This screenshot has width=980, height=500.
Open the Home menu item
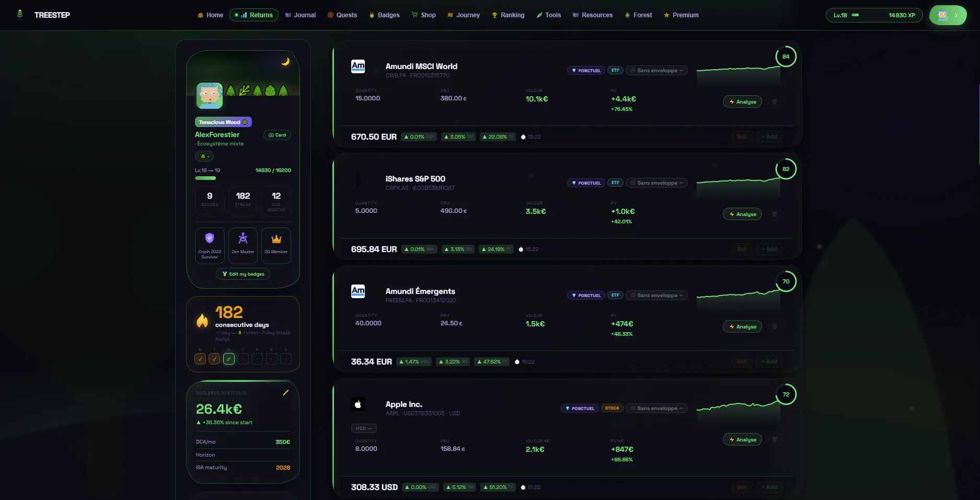tap(210, 15)
